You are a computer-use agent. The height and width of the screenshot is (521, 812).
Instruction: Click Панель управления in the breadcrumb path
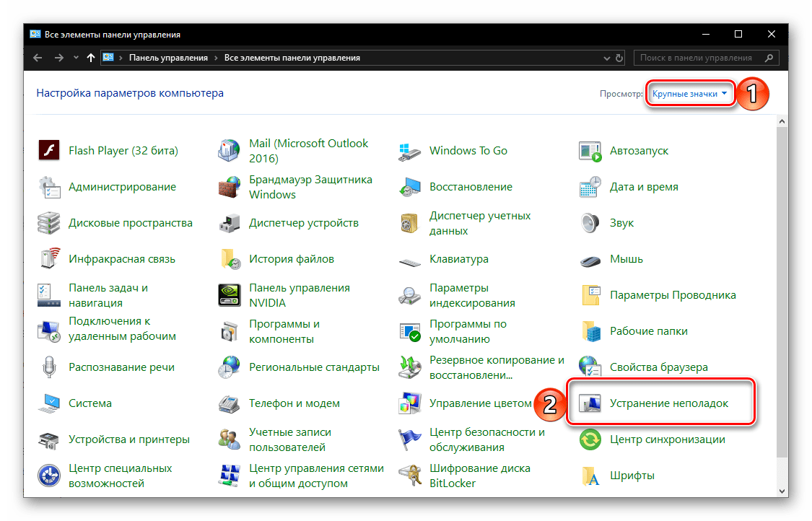(x=168, y=58)
